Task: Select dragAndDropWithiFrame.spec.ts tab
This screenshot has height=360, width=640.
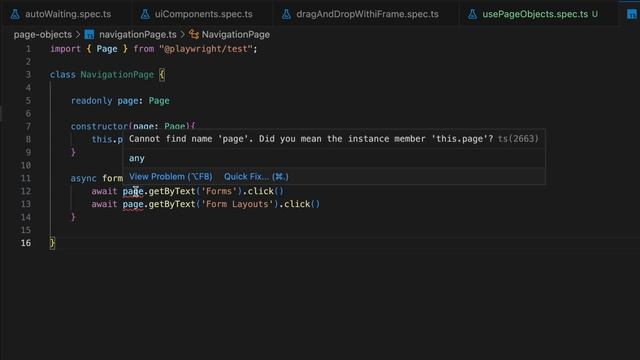Action: click(x=367, y=14)
